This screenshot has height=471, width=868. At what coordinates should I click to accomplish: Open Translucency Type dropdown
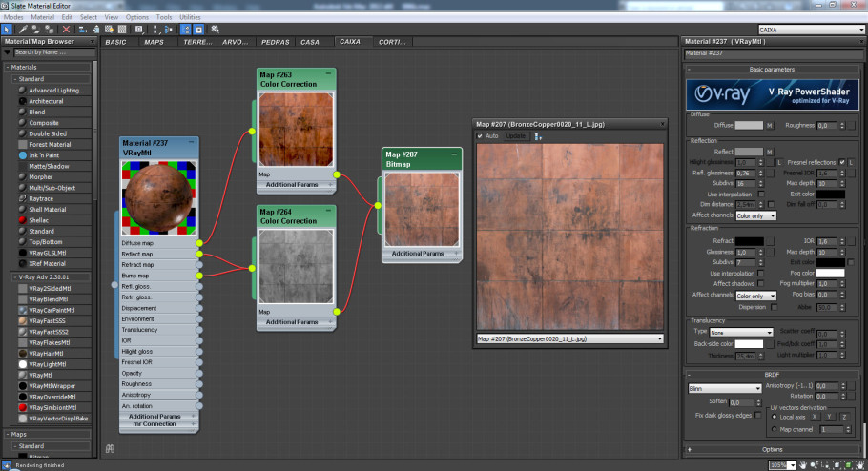coord(741,333)
